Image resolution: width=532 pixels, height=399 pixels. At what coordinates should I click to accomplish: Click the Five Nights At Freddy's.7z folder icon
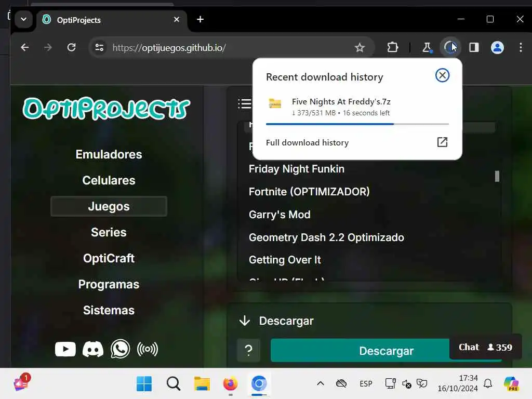(x=275, y=103)
